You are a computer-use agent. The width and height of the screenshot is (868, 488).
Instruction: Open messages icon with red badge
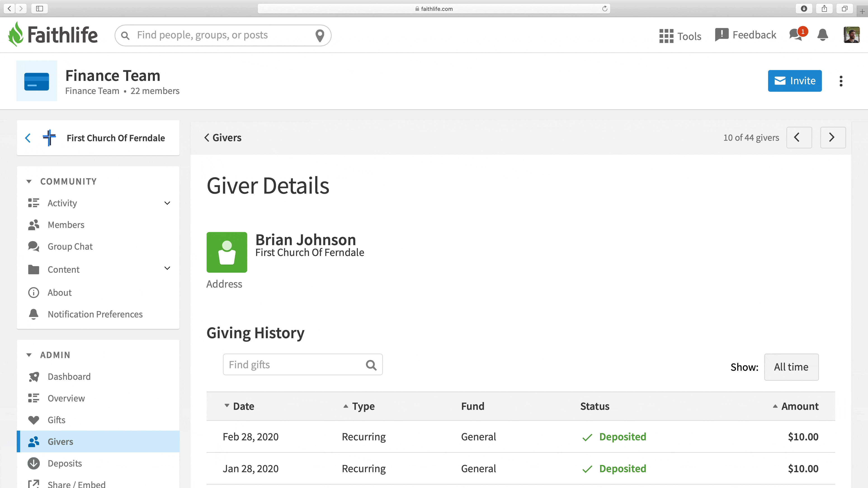pyautogui.click(x=798, y=34)
